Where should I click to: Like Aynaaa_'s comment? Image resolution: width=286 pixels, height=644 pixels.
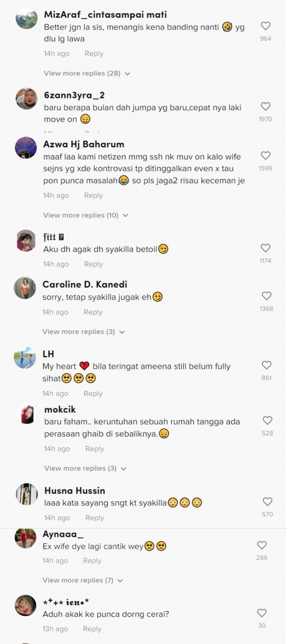tap(262, 545)
